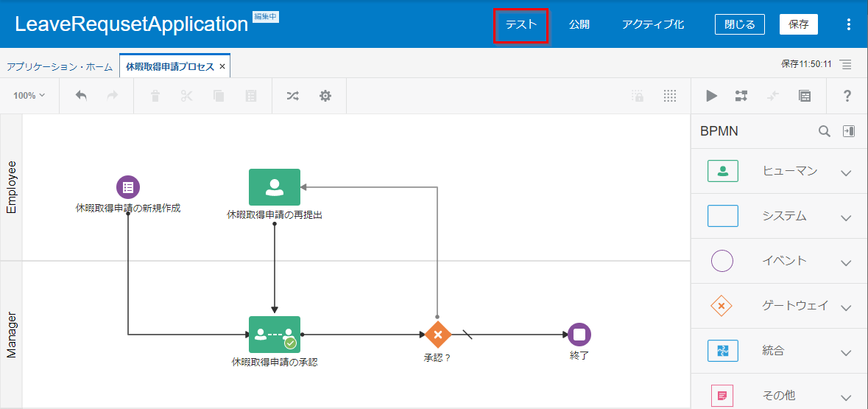Select the 休暇取得申請の承認 task node
The image size is (868, 409).
tap(274, 335)
